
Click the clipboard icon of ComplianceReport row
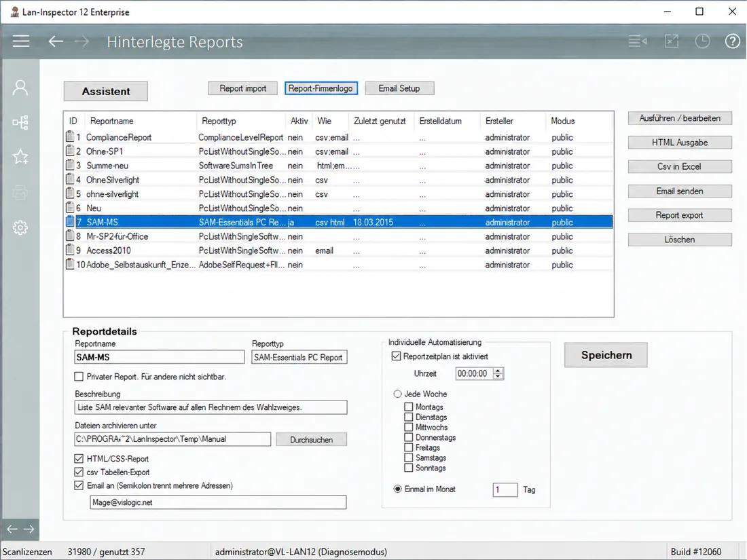[70, 136]
